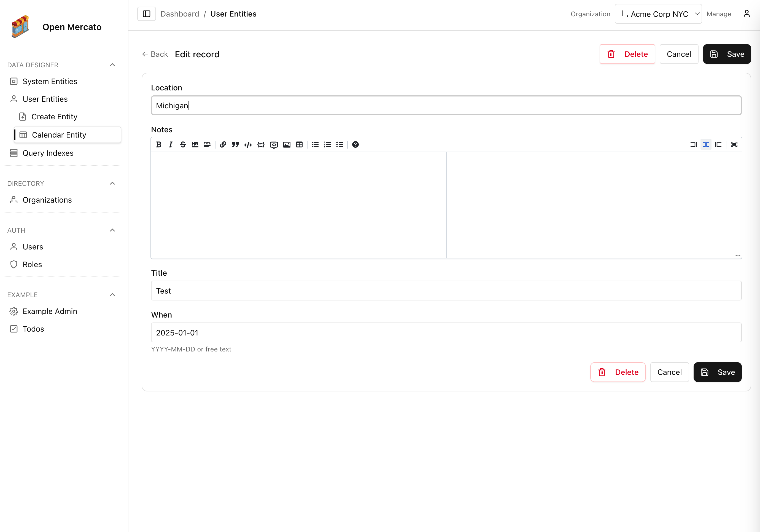Open the Acme Corp NYC organization dropdown
This screenshot has width=760, height=532.
[658, 14]
